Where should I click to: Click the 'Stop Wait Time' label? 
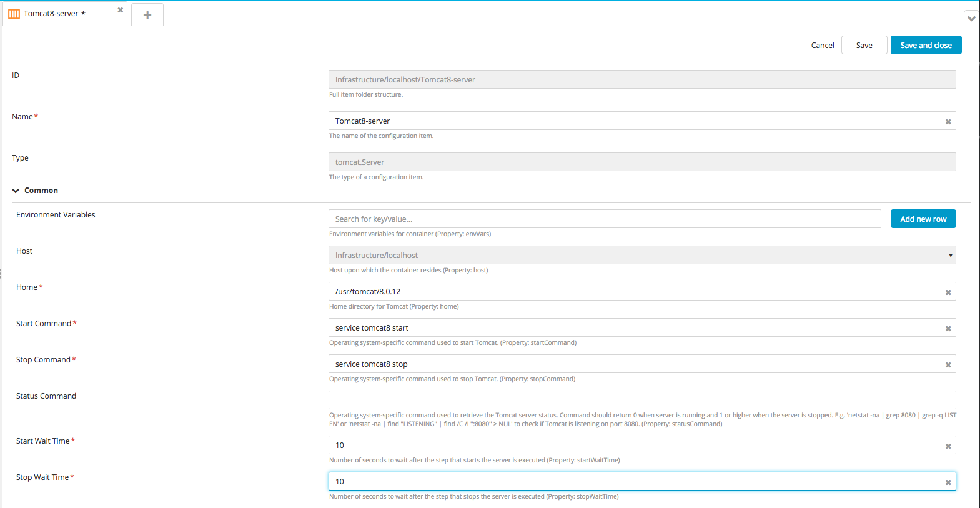42,477
